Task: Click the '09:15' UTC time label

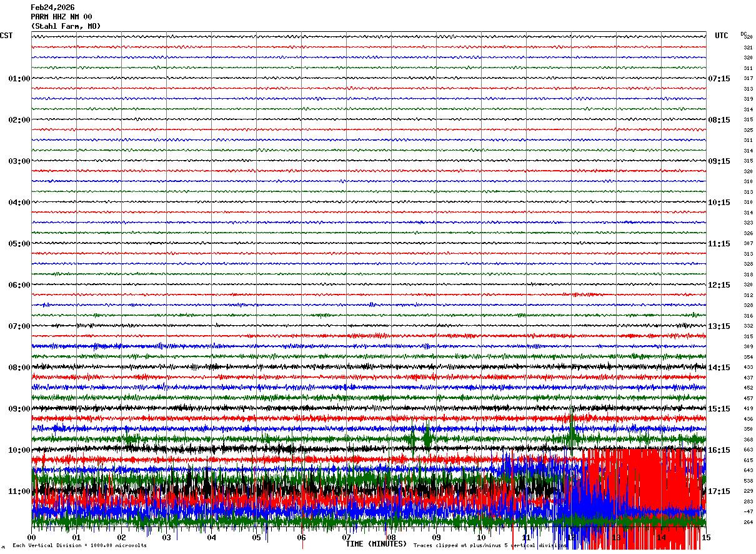Action: [x=719, y=161]
